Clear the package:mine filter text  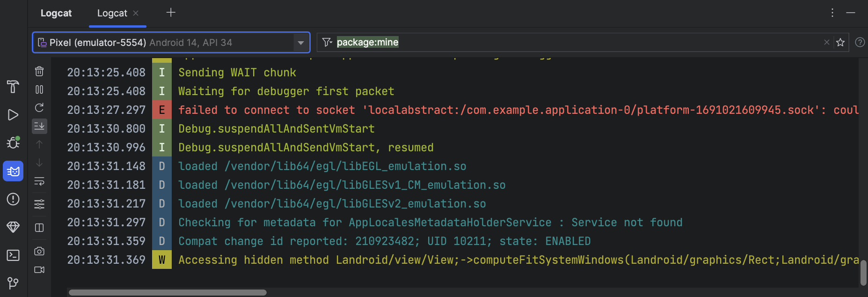pos(826,43)
